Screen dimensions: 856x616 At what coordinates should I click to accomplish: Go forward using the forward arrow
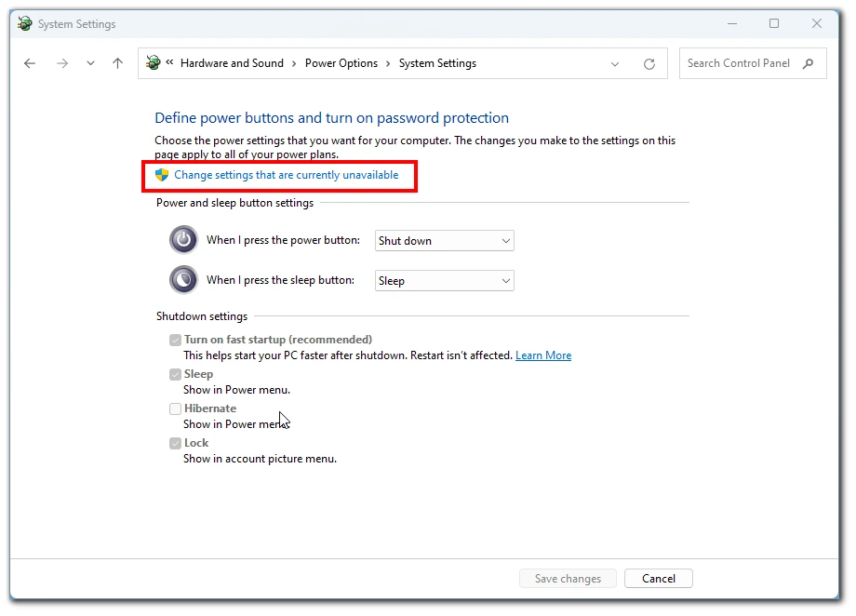tap(62, 63)
